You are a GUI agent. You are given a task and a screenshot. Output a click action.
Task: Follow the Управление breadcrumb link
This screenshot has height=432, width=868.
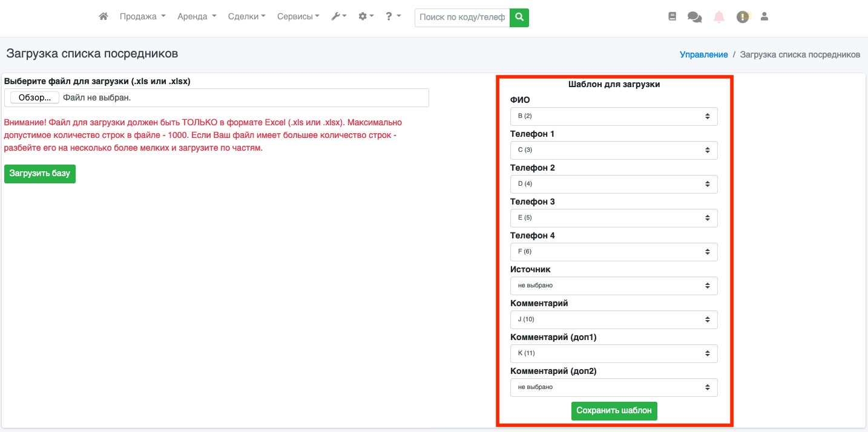[x=703, y=54]
